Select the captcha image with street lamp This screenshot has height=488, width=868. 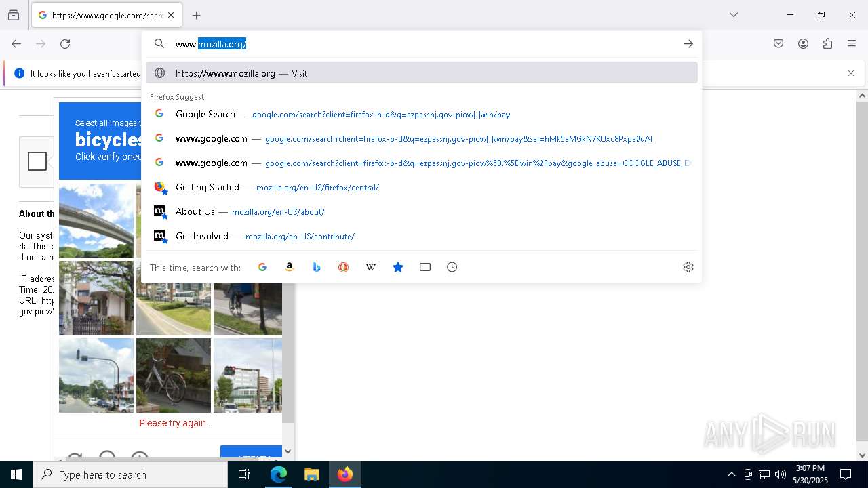(x=96, y=375)
